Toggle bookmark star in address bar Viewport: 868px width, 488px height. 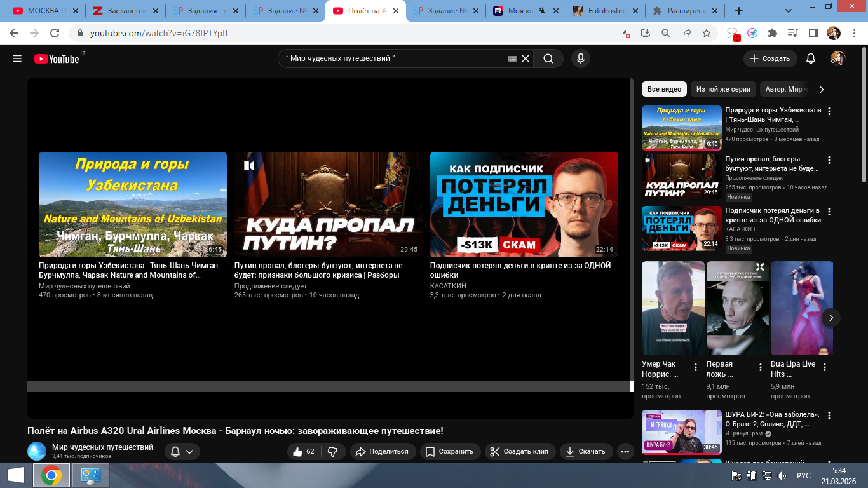(x=706, y=33)
